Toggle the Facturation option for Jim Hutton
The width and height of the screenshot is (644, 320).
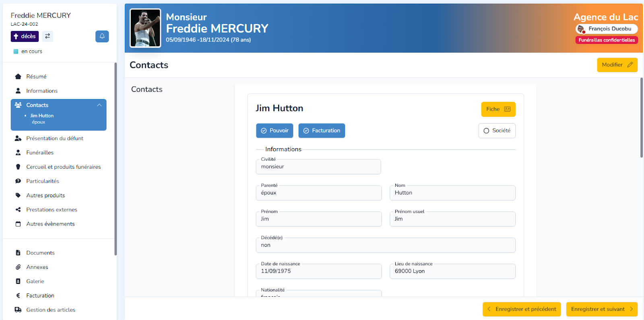tap(322, 130)
